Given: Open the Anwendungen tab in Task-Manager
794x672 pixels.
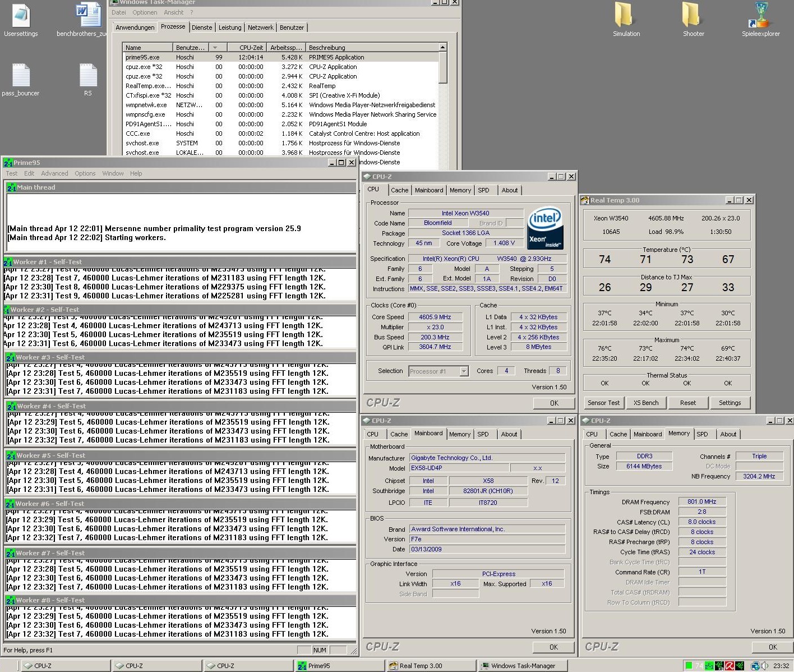Looking at the screenshot, I should click(135, 27).
